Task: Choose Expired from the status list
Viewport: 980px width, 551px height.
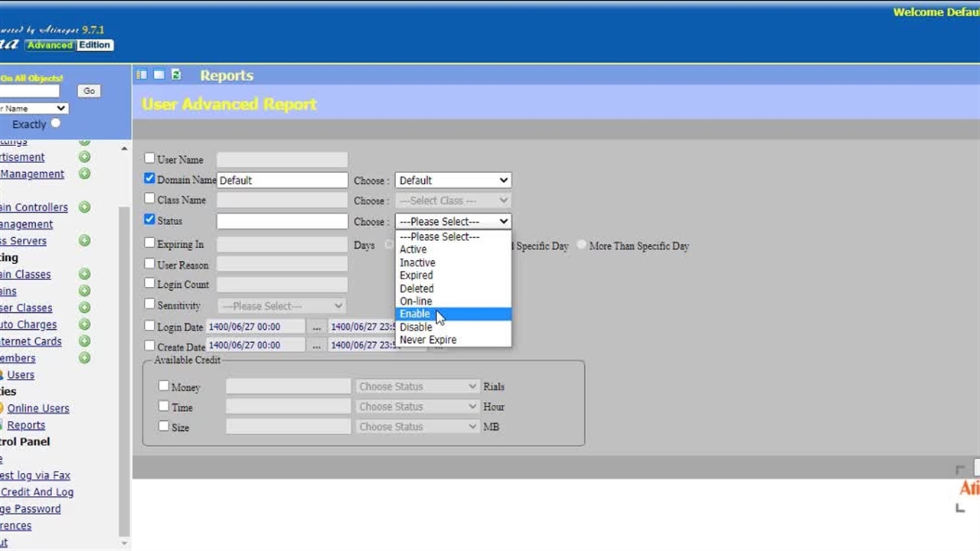Action: 416,275
